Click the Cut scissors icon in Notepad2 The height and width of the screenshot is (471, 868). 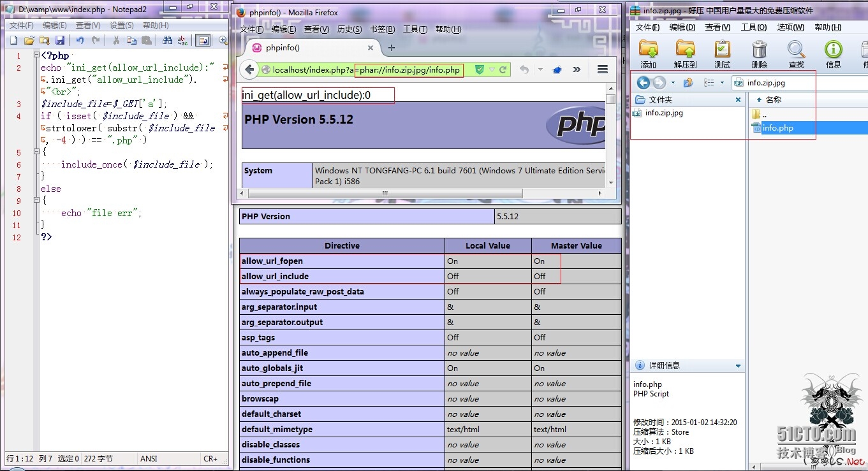click(x=116, y=40)
